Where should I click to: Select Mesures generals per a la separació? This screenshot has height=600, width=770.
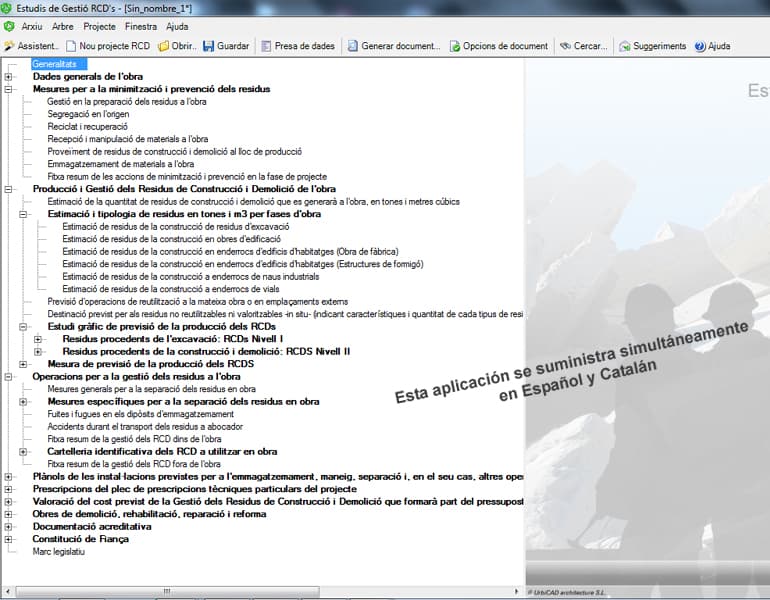(x=152, y=389)
